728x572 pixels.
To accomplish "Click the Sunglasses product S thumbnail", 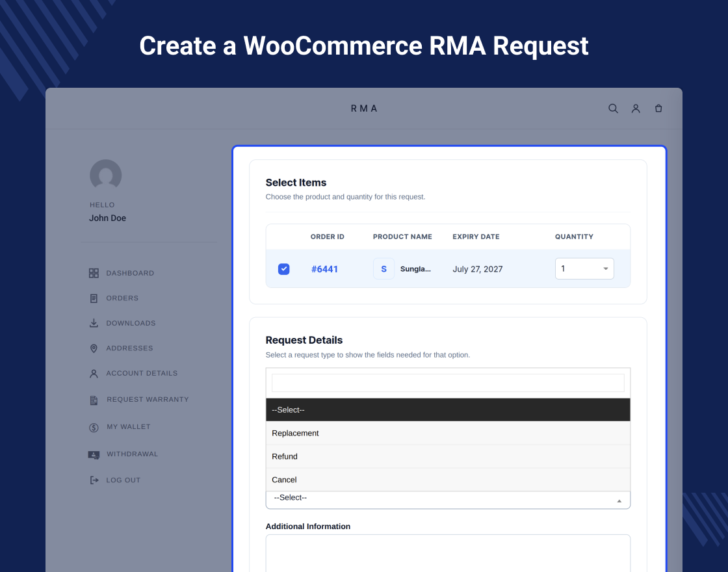I will 383,269.
